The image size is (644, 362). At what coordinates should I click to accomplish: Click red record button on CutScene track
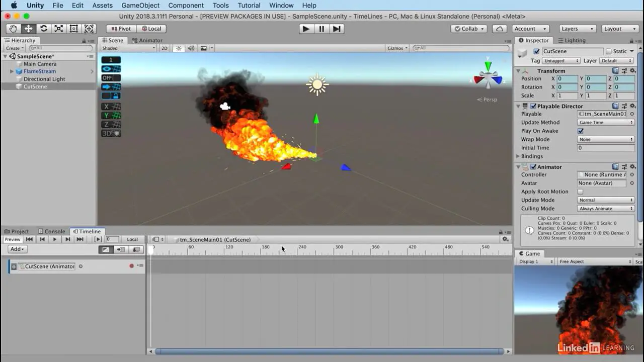pos(132,266)
